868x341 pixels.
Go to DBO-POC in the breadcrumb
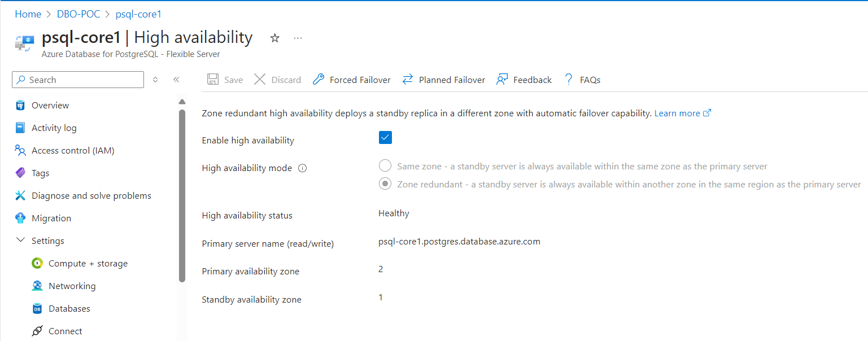[x=78, y=14]
